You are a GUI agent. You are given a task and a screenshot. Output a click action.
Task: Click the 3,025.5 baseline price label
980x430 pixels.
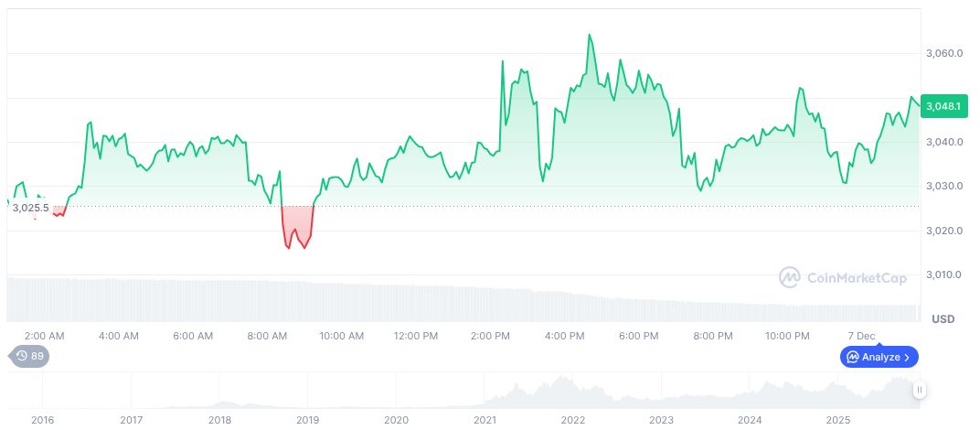pos(30,208)
